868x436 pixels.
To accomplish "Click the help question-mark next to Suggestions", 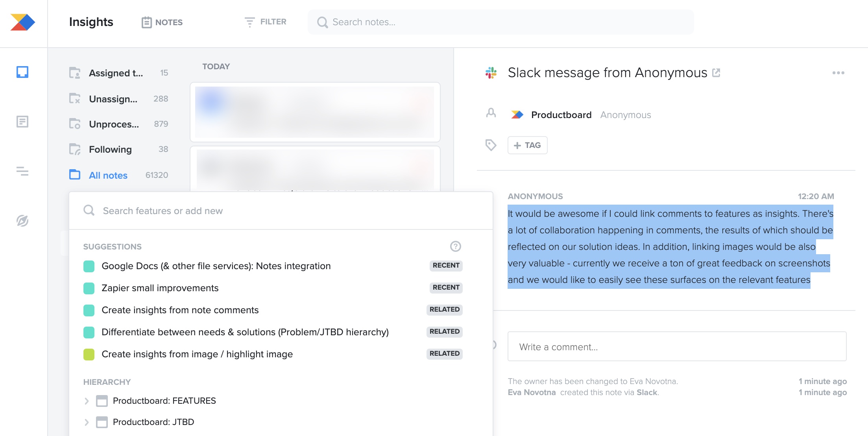I will [x=455, y=246].
